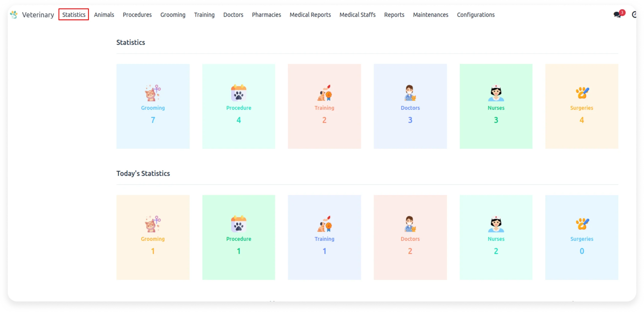Image resolution: width=644 pixels, height=312 pixels.
Task: Click the Training dog medal icon under Statistics
Action: tap(324, 93)
